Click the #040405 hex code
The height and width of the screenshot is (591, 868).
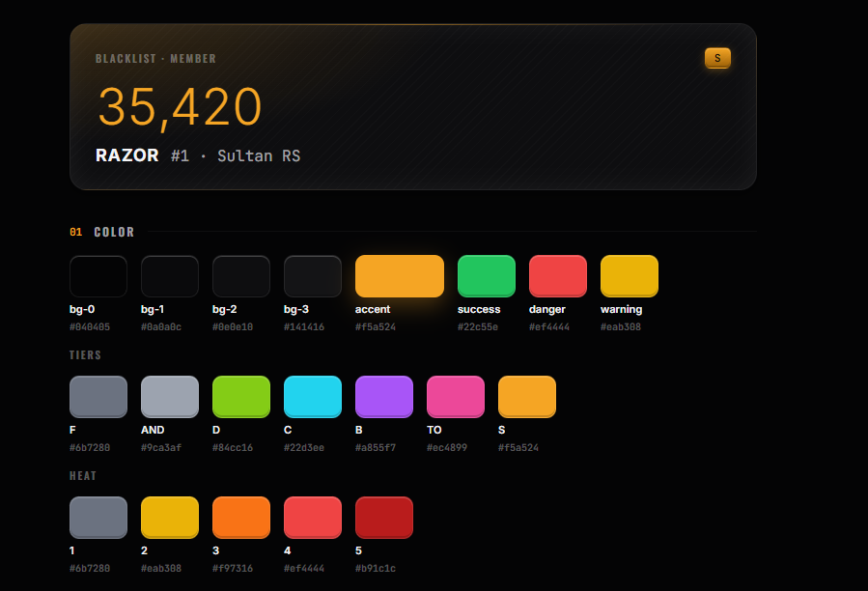point(90,326)
